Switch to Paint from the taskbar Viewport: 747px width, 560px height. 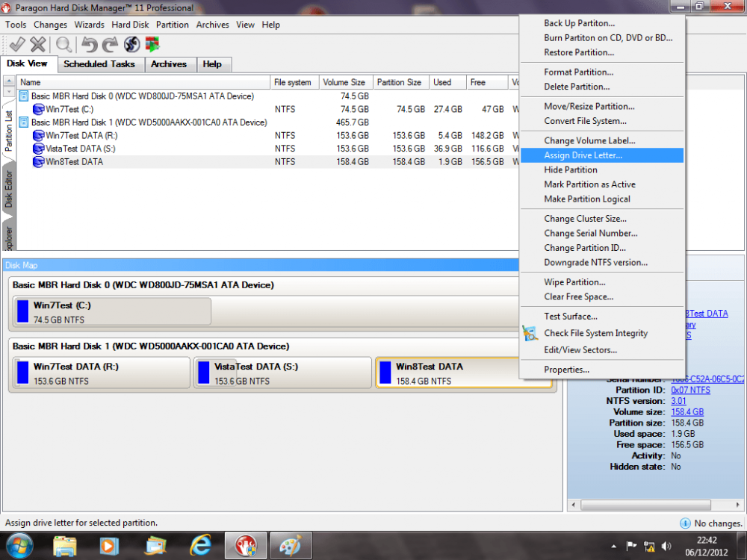click(291, 546)
